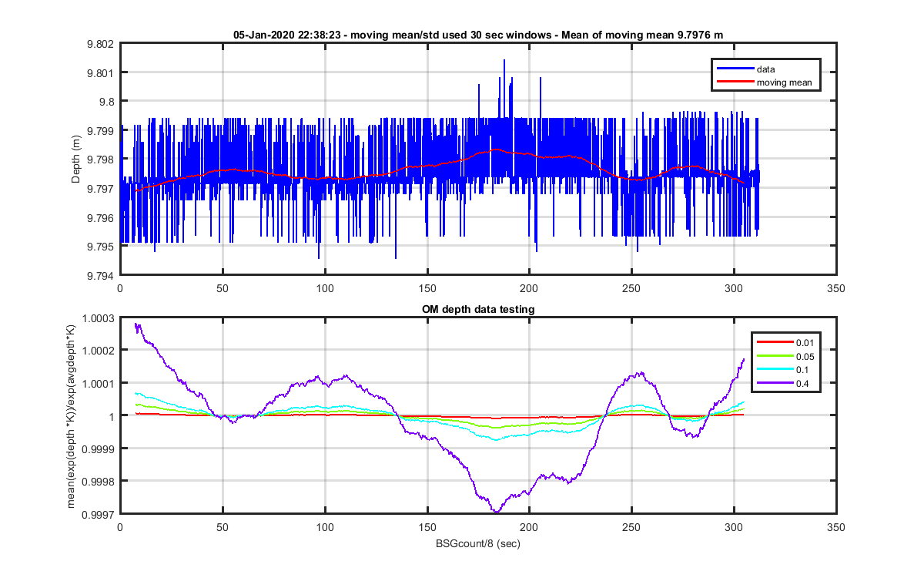Image resolution: width=924 pixels, height=578 pixels.
Task: Click the "200" x-axis tick under the bottom plot
Action: (x=529, y=528)
